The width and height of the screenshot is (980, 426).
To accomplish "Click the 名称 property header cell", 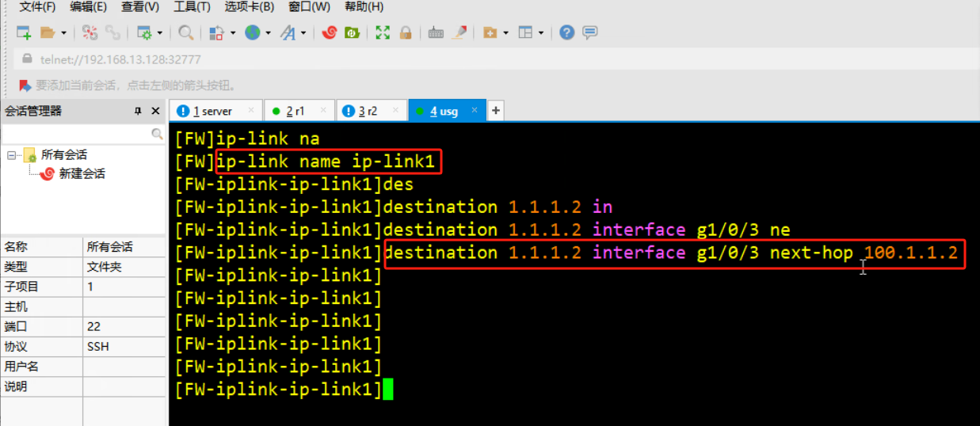I will click(x=41, y=247).
